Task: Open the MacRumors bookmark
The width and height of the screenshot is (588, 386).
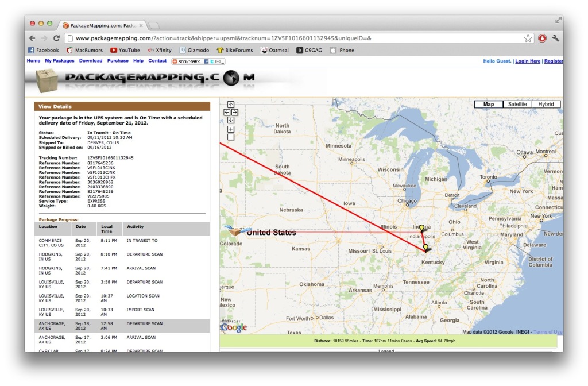Action: [84, 51]
